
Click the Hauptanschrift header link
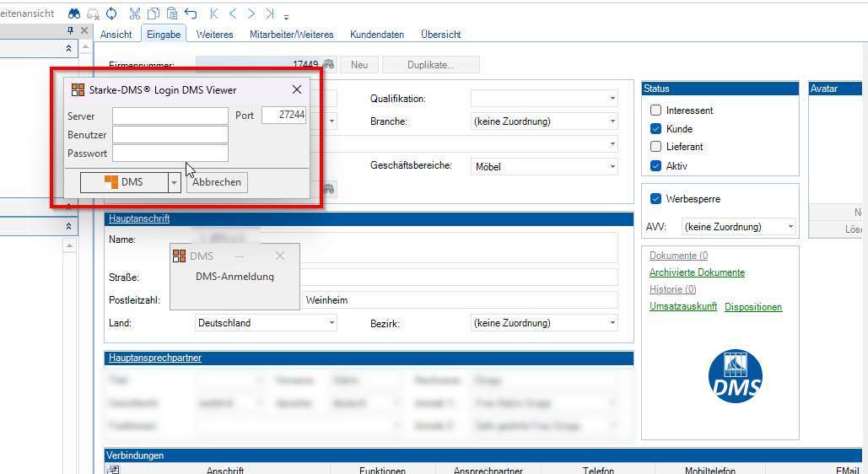(x=139, y=218)
